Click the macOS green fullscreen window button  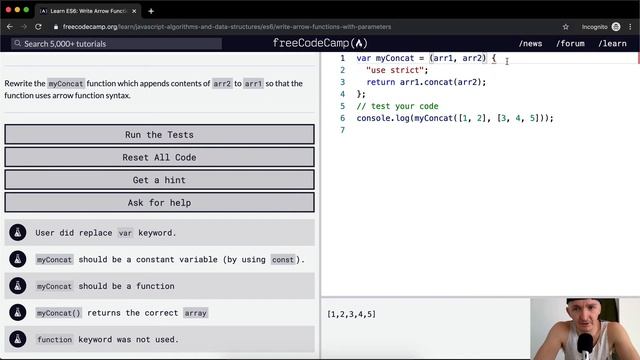(x=26, y=9)
